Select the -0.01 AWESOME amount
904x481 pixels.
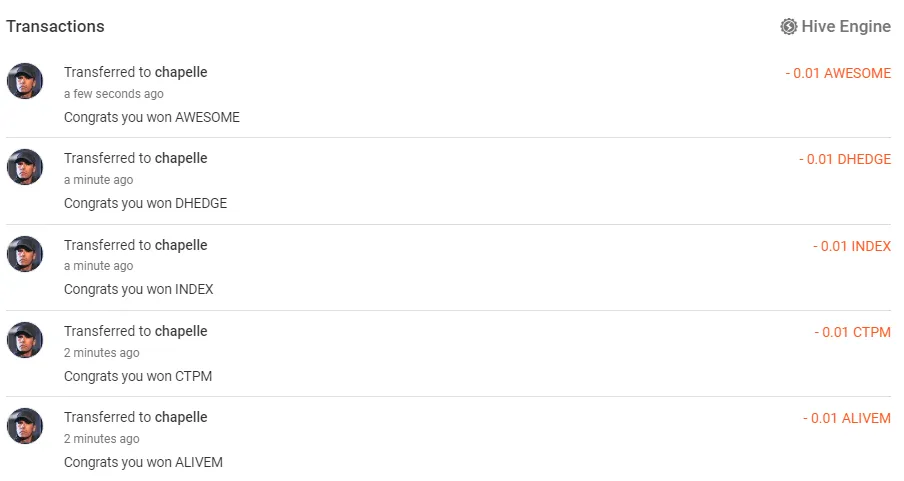click(x=838, y=73)
